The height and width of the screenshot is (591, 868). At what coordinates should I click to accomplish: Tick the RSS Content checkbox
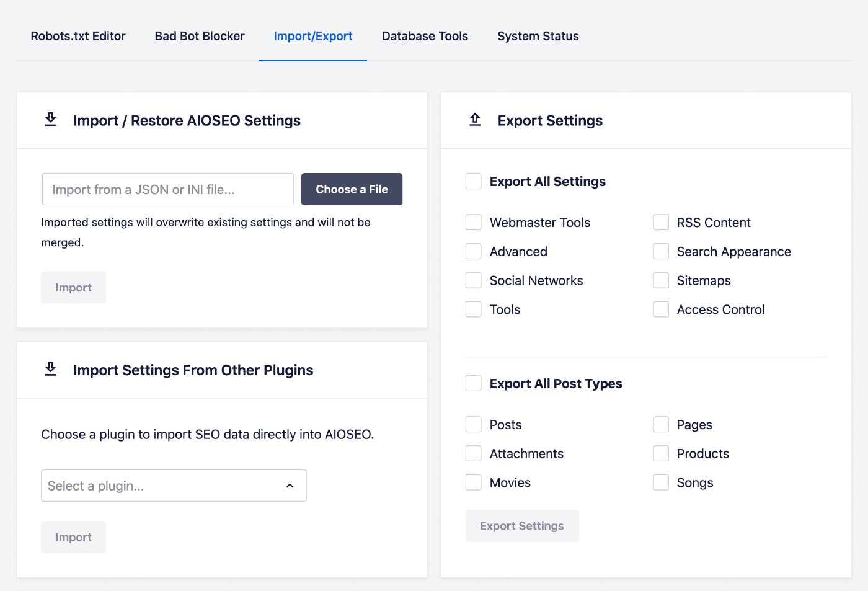coord(661,222)
